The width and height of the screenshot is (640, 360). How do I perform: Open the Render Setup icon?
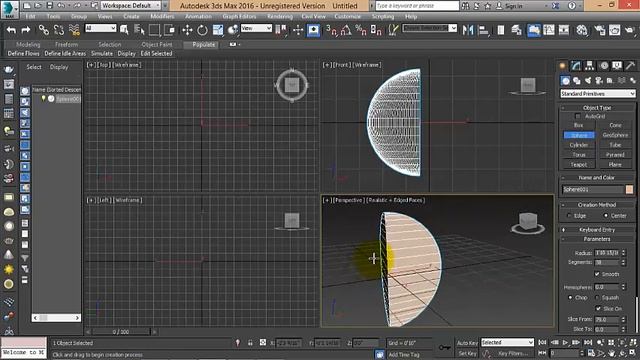pyautogui.click(x=599, y=30)
